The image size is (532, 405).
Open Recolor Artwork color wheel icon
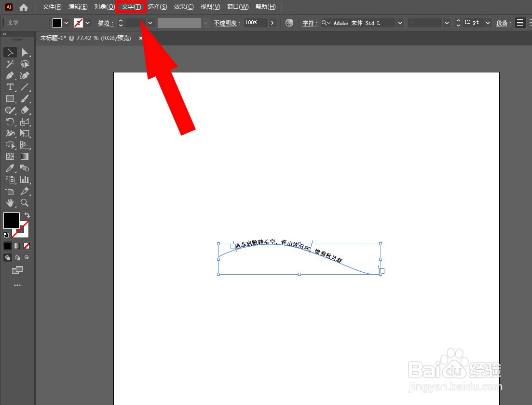tap(289, 23)
